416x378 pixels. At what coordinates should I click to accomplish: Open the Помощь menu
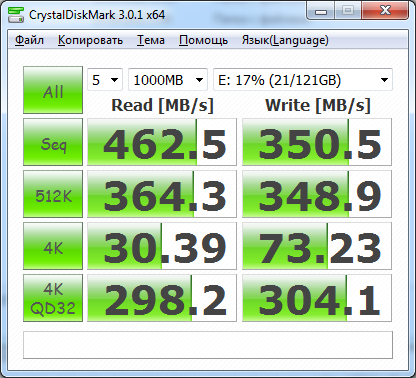pyautogui.click(x=203, y=40)
